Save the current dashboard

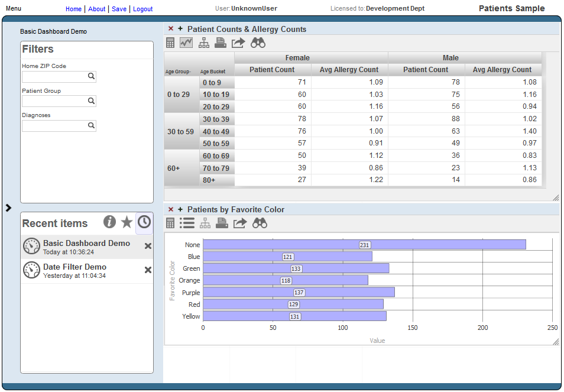coord(119,9)
